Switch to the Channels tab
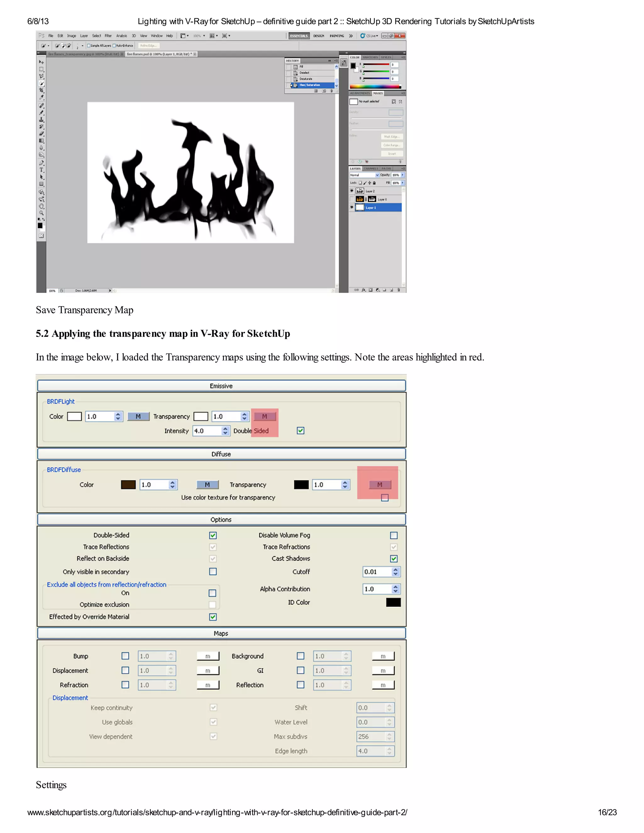644x833 pixels. [x=370, y=168]
